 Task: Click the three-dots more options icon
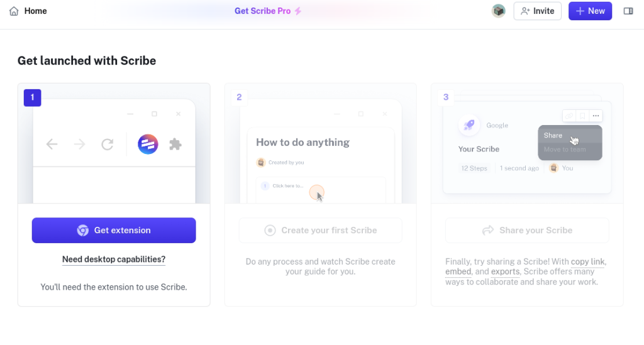(596, 116)
